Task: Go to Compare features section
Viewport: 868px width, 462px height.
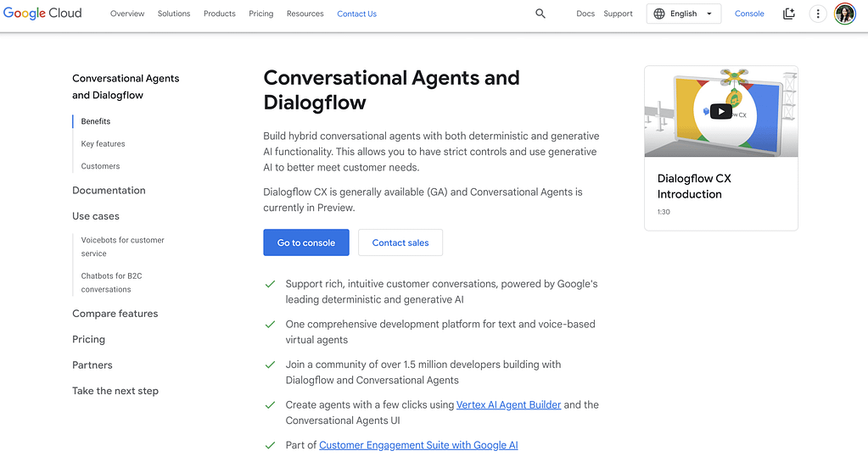Action: [115, 314]
